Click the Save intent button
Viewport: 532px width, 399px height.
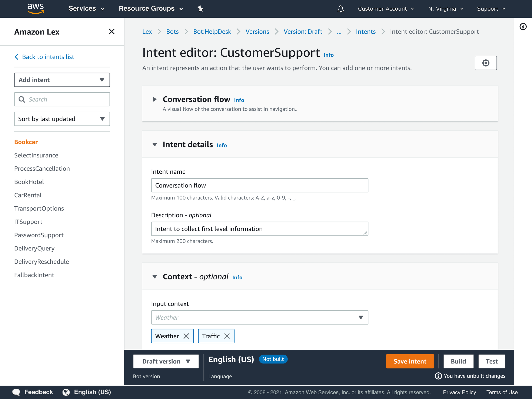coord(410,361)
